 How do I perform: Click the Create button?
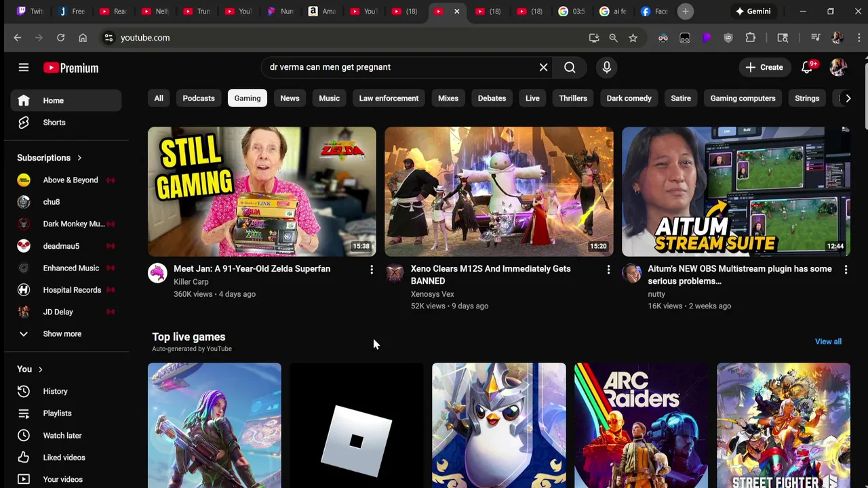764,67
